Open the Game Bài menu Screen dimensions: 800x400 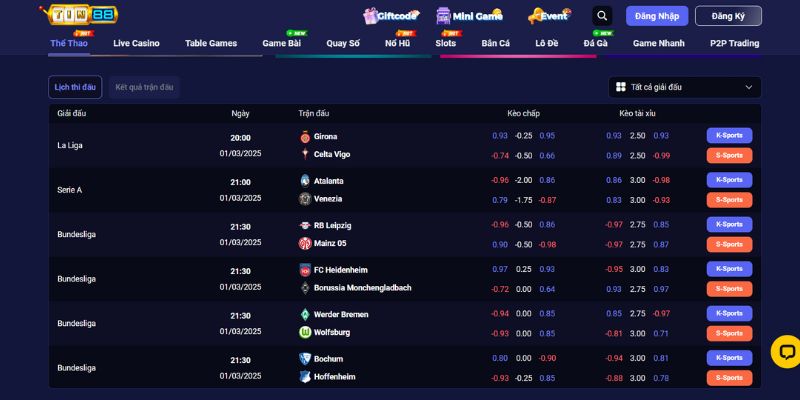282,43
